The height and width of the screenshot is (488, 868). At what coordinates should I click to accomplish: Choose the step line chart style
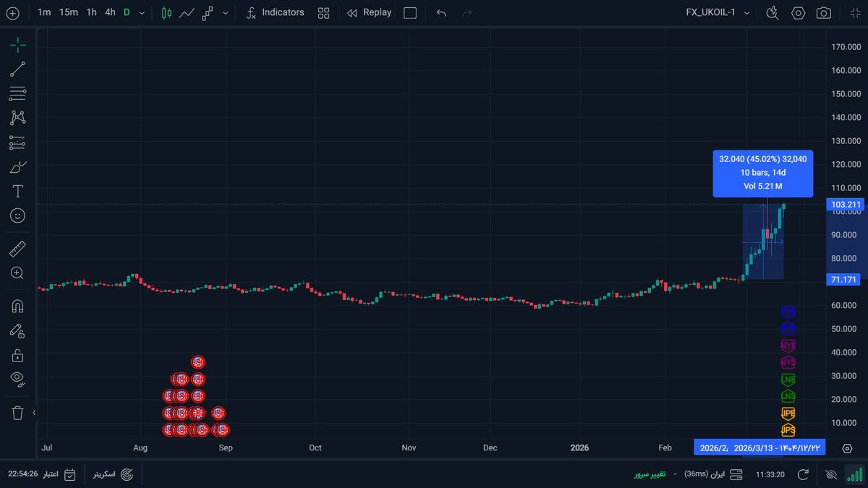tap(208, 13)
